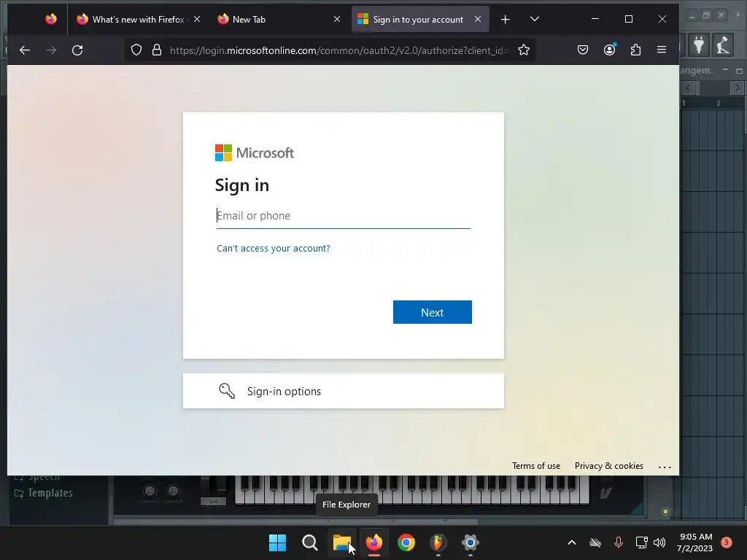Click first knob beside FL Studio piano
Image resolution: width=747 pixels, height=560 pixels.
pos(150,491)
